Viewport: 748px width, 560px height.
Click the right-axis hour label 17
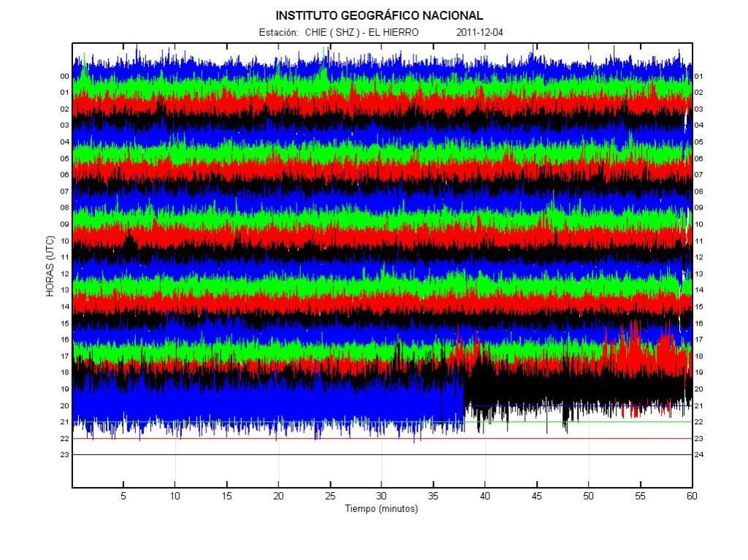coord(698,340)
